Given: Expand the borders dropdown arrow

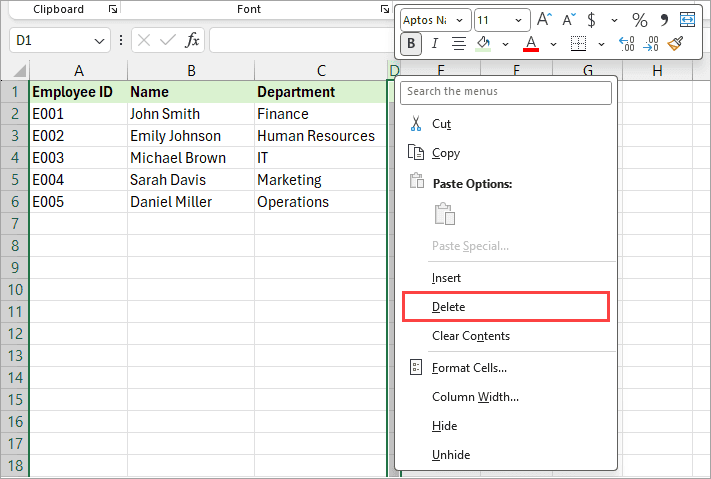Looking at the screenshot, I should 601,44.
